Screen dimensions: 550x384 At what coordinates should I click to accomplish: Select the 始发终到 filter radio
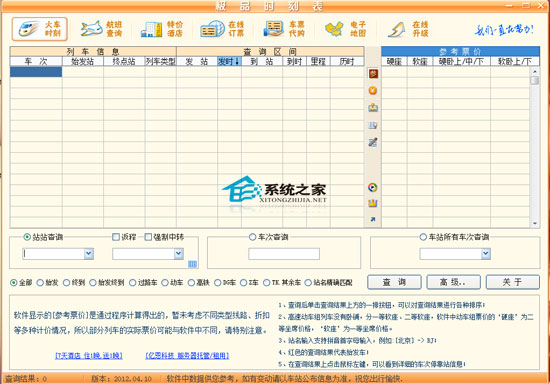point(93,282)
